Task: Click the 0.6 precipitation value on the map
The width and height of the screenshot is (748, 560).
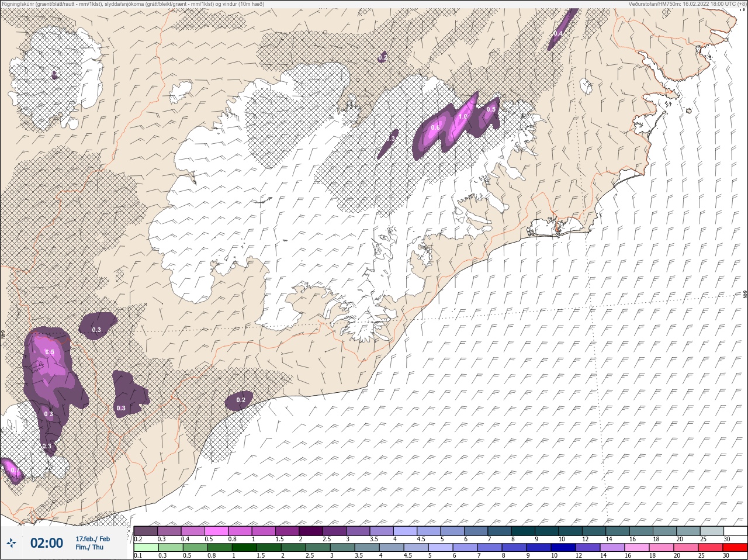Action: [435, 127]
